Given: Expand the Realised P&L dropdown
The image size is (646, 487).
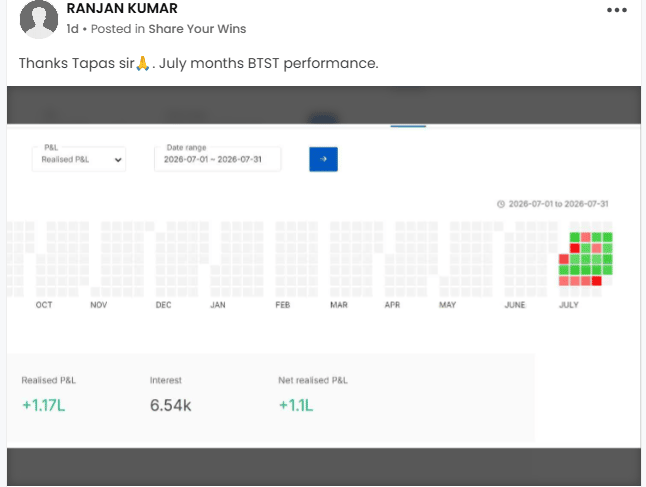Looking at the screenshot, I should 79,159.
